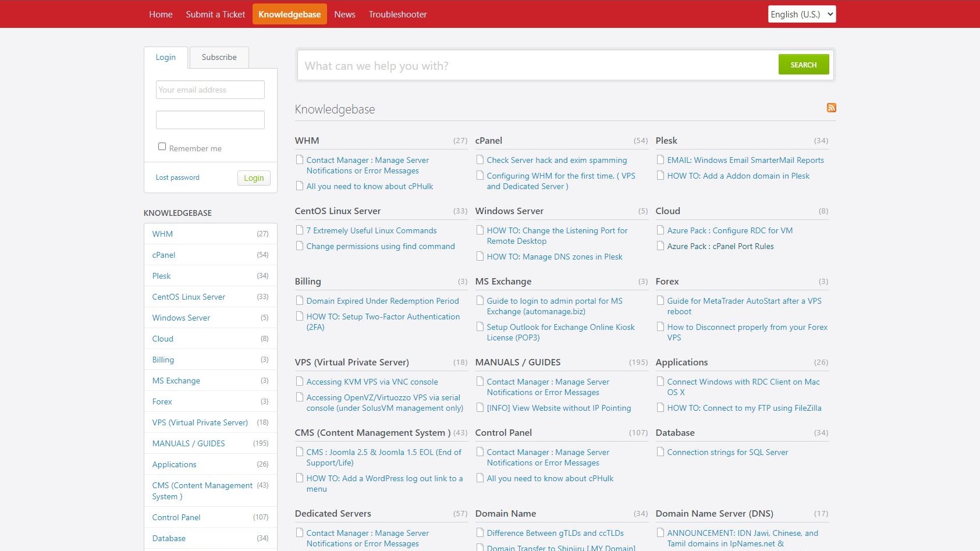Focus the Your email address field
The height and width of the screenshot is (551, 980).
[x=210, y=90]
